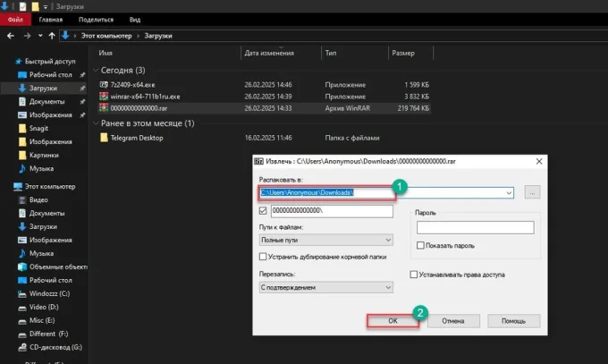Open the Snagit folder in sidebar
The width and height of the screenshot is (608, 364).
point(38,129)
